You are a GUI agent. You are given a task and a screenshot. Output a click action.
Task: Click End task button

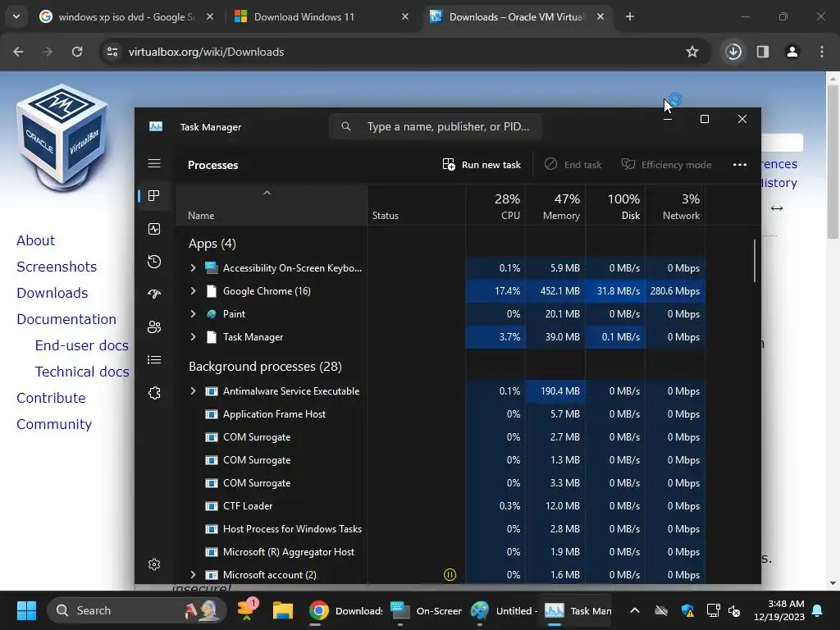pos(573,164)
